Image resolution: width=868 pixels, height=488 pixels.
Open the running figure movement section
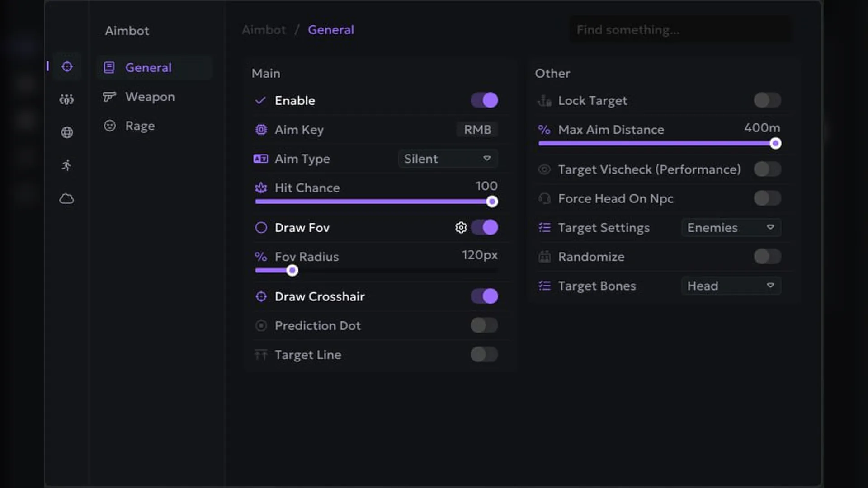(67, 165)
